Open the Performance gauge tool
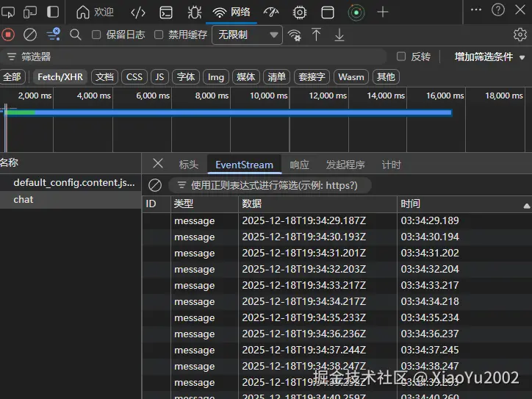Screen dimensions: 532x399 click(271, 12)
